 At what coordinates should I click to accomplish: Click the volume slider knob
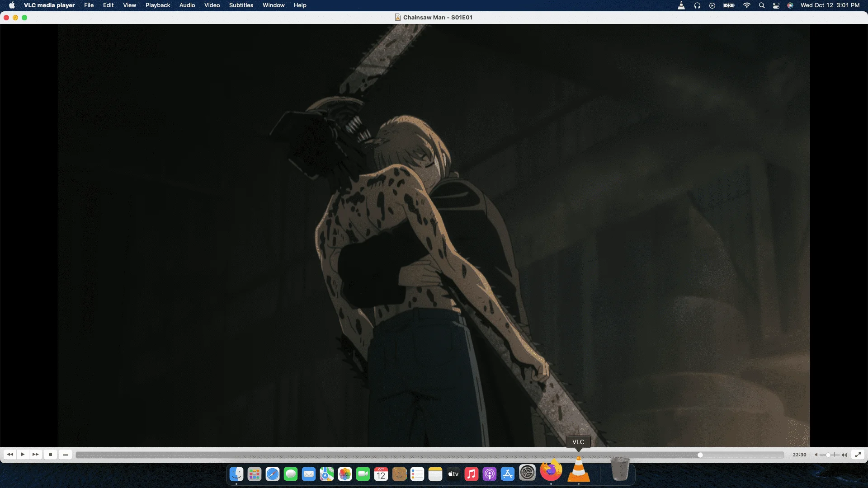coord(828,455)
